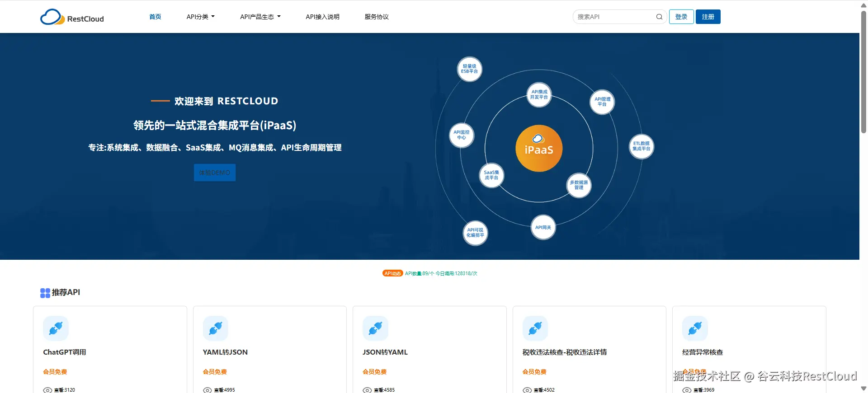Viewport: 868px width, 393px height.
Task: Click the eye icon on ChatGPT调用 card
Action: pos(47,390)
